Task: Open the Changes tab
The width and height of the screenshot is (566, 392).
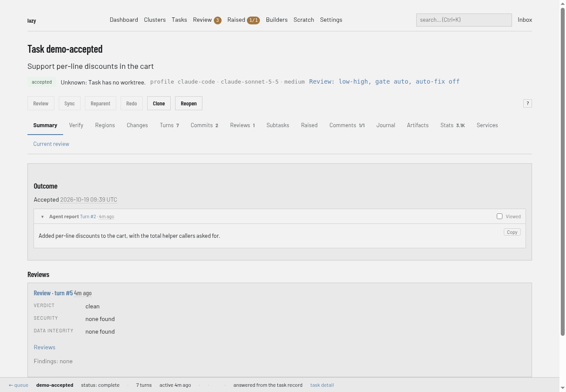Action: 137,125
